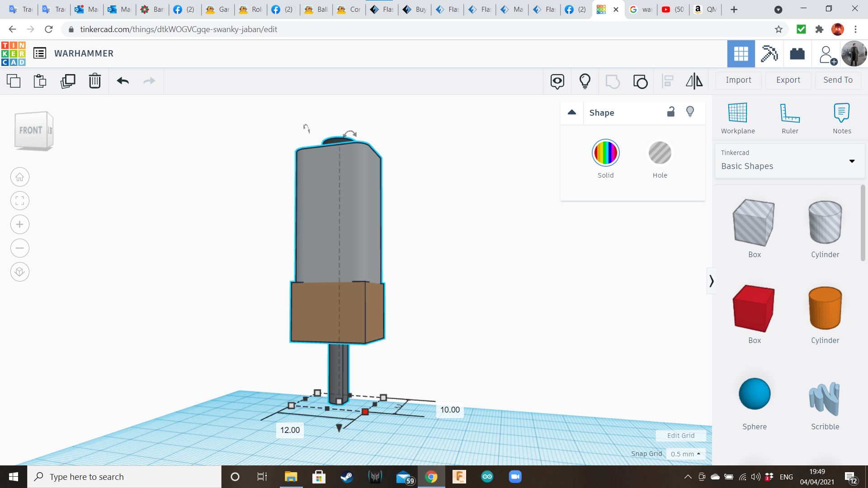Image resolution: width=868 pixels, height=488 pixels.
Task: Switch to the Google search browser tab
Action: [x=641, y=9]
